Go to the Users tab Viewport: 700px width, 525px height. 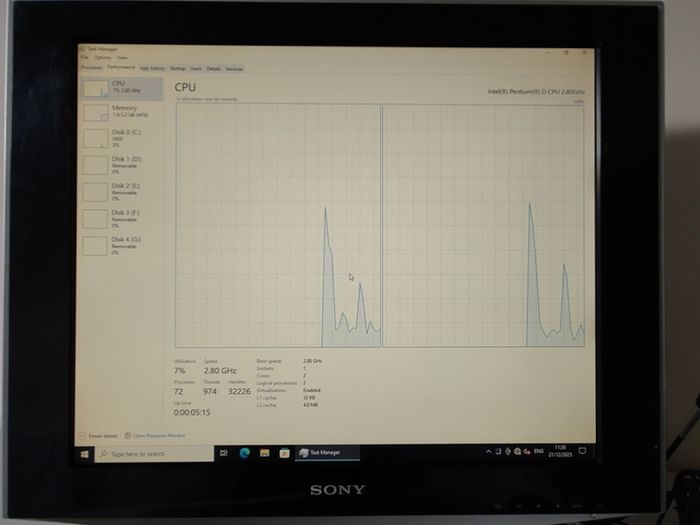click(x=196, y=69)
